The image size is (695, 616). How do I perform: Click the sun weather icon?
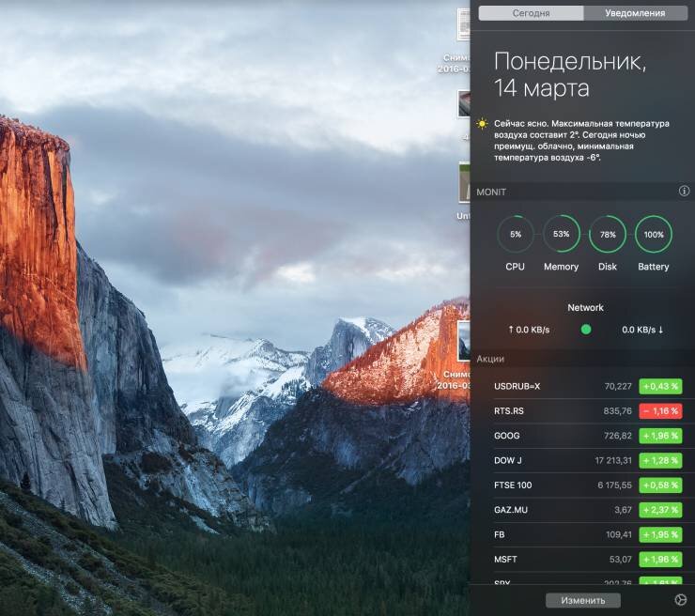tap(482, 124)
